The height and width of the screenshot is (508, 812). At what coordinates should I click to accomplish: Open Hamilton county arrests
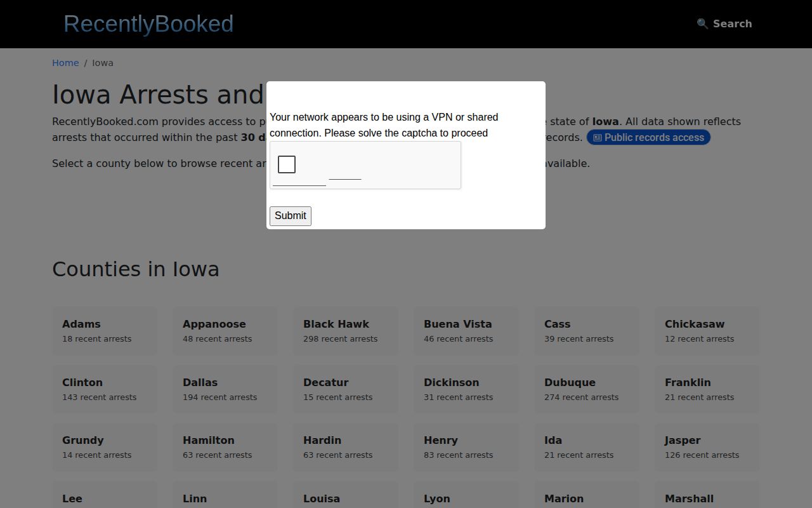click(225, 447)
